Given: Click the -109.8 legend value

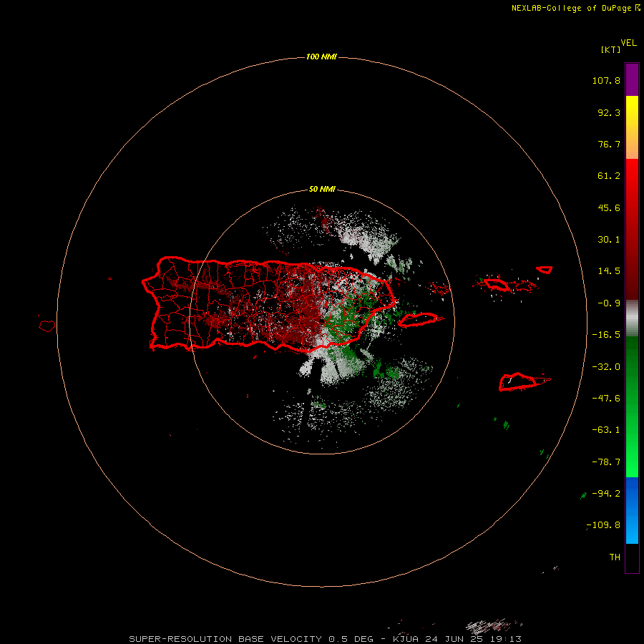Looking at the screenshot, I should (x=603, y=525).
